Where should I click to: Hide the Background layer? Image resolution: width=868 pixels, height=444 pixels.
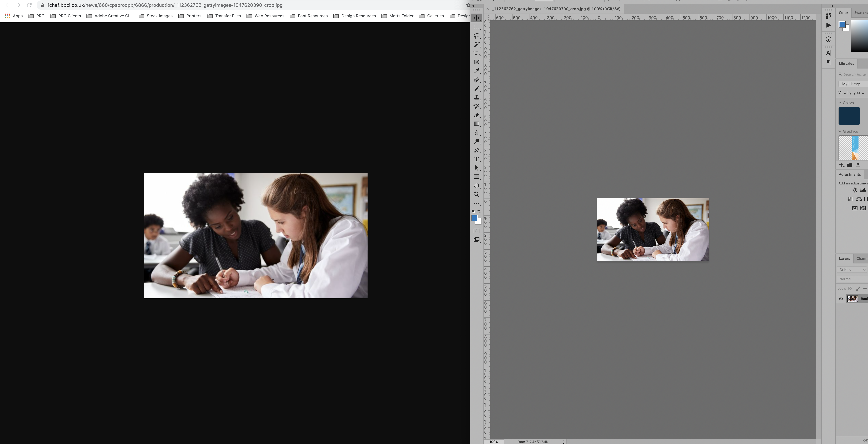coord(841,299)
